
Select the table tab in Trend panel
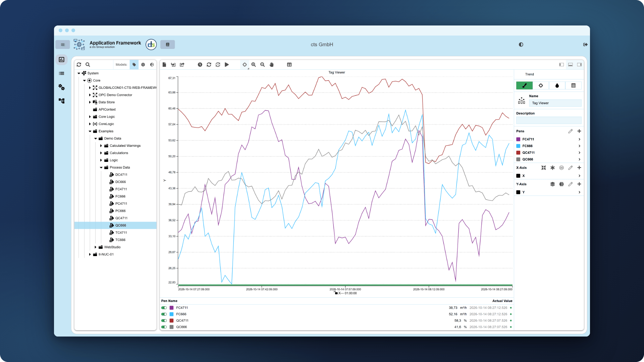pyautogui.click(x=574, y=85)
